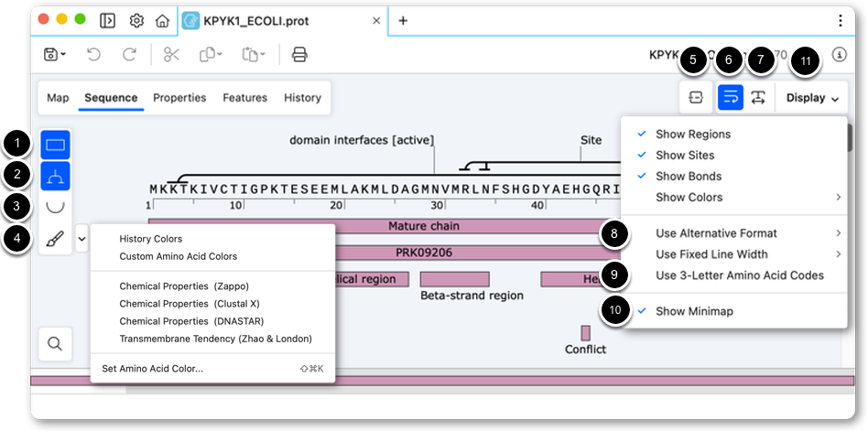Uncheck Show Sites in Display menu

point(734,156)
